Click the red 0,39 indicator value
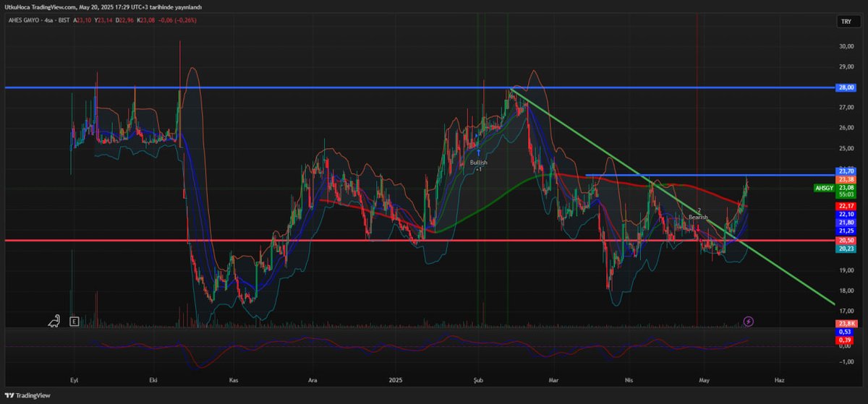Viewport: 868px width, 404px height. pyautogui.click(x=846, y=340)
